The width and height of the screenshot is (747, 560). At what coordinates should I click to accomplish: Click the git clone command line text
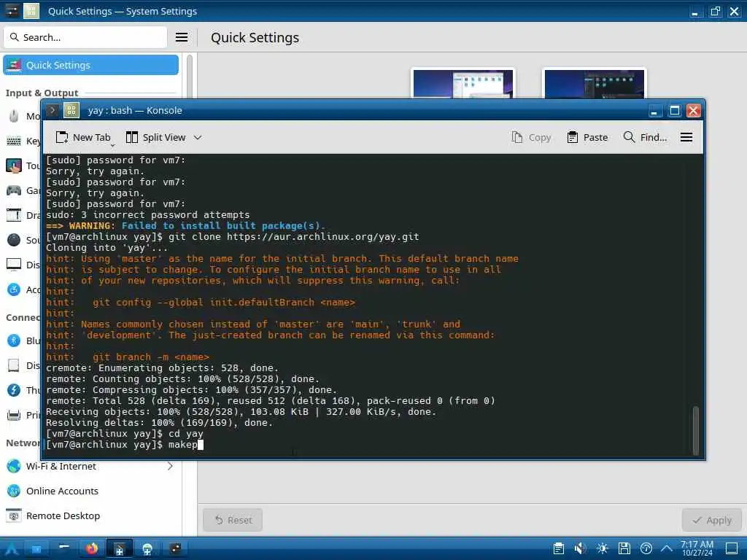(x=293, y=237)
